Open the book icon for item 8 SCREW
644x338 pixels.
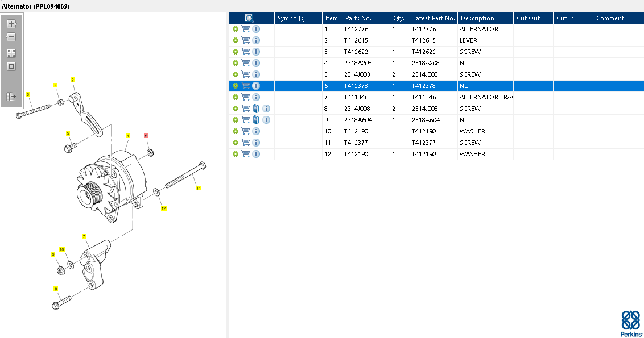pos(256,109)
